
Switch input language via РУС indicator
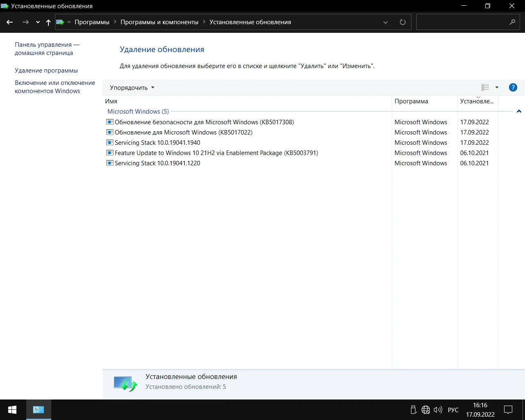pyautogui.click(x=453, y=410)
